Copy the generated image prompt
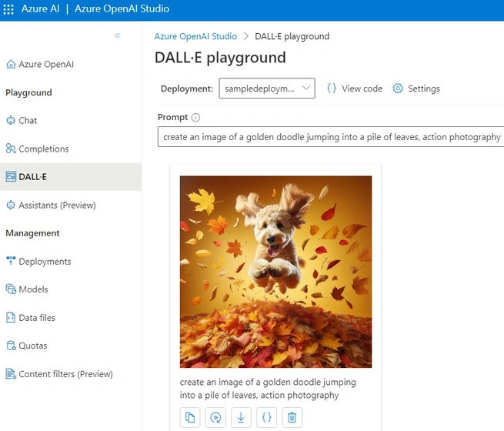The image size is (504, 431). pos(190,417)
